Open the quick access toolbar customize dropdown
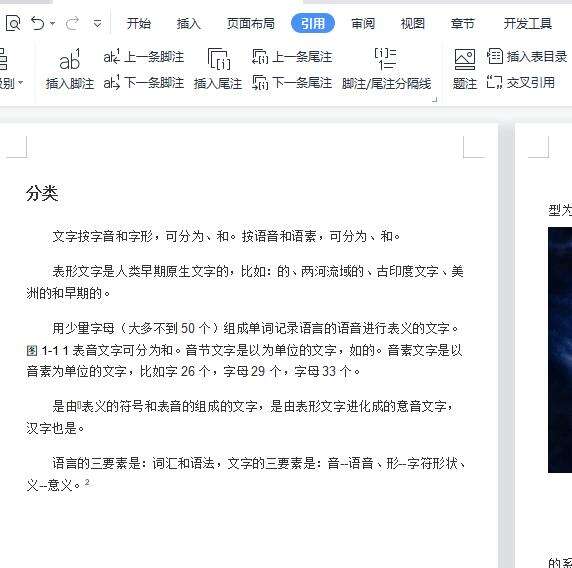The image size is (572, 568). tap(97, 24)
